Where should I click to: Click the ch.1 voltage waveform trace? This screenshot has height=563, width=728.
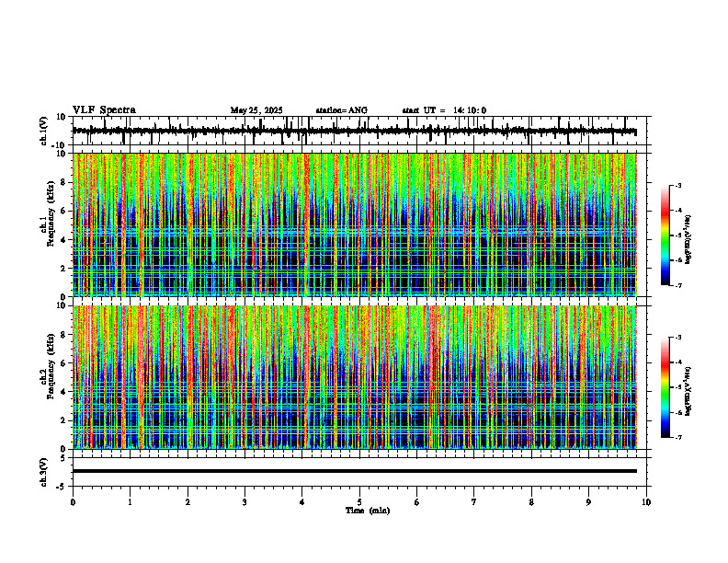pyautogui.click(x=354, y=132)
